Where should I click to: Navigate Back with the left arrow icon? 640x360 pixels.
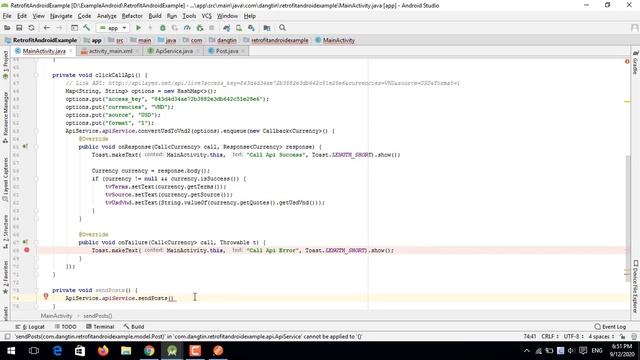coord(47,28)
